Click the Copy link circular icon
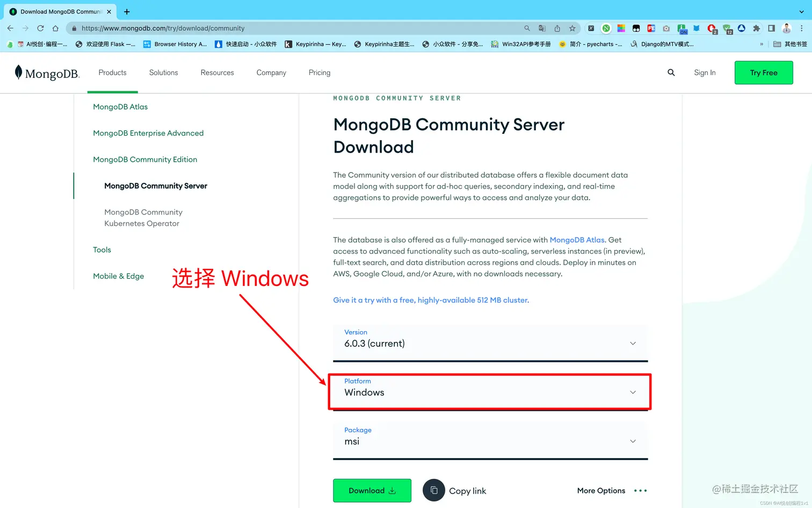The height and width of the screenshot is (508, 812). point(434,490)
